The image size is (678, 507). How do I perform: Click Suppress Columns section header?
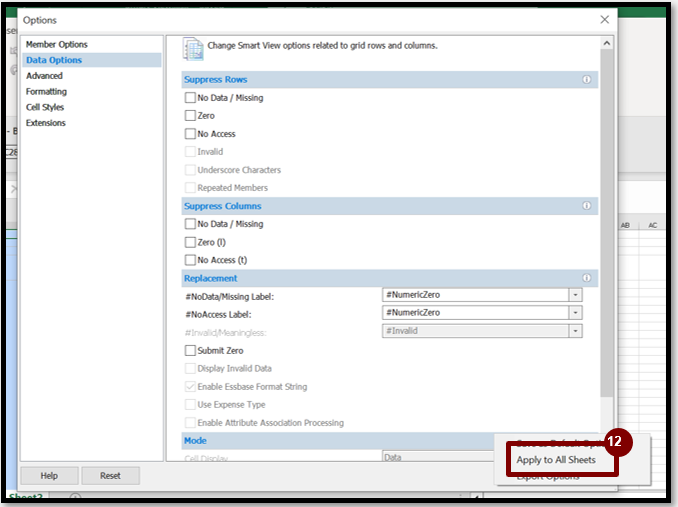point(390,206)
